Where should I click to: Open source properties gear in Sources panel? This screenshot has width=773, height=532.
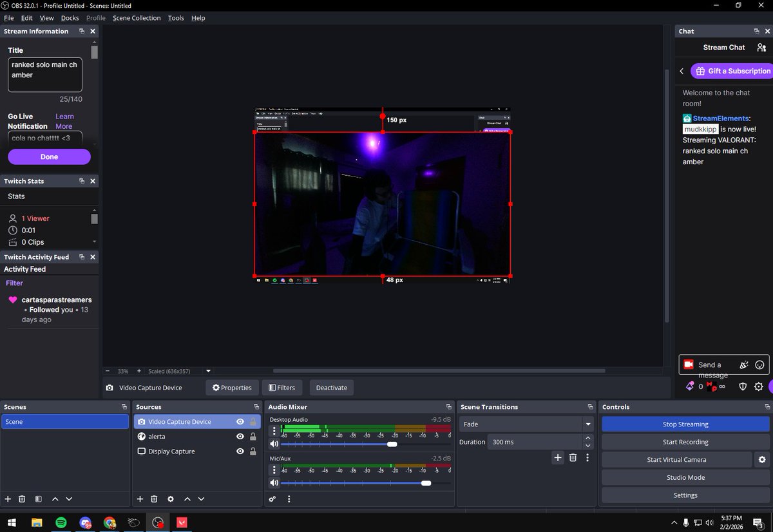point(171,499)
